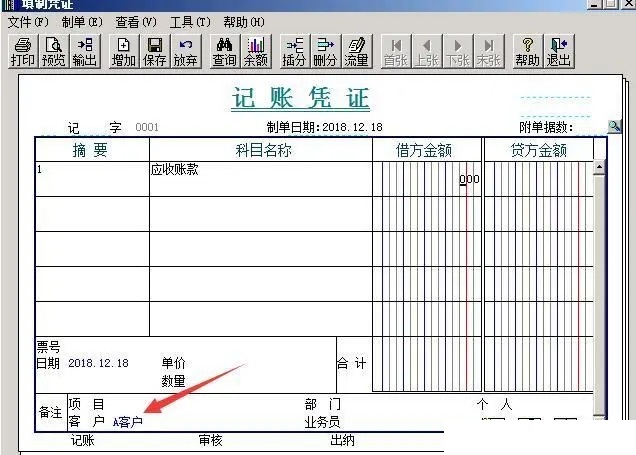
Task: Click the 合计 total label
Action: click(x=352, y=363)
